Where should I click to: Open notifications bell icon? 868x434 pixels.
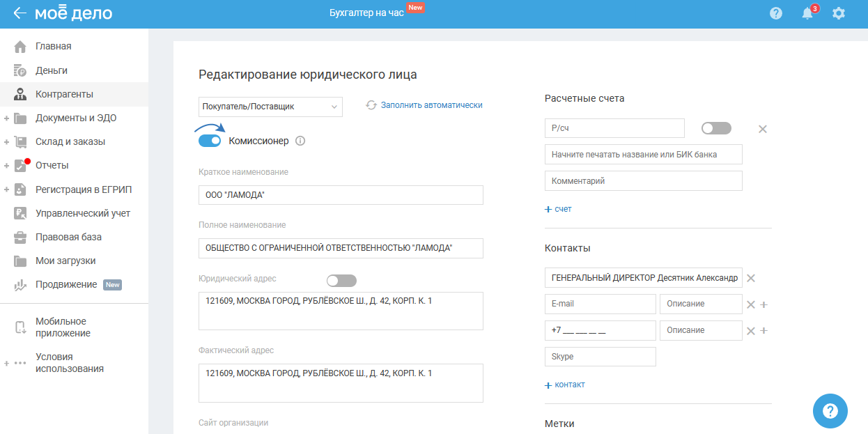pyautogui.click(x=807, y=13)
